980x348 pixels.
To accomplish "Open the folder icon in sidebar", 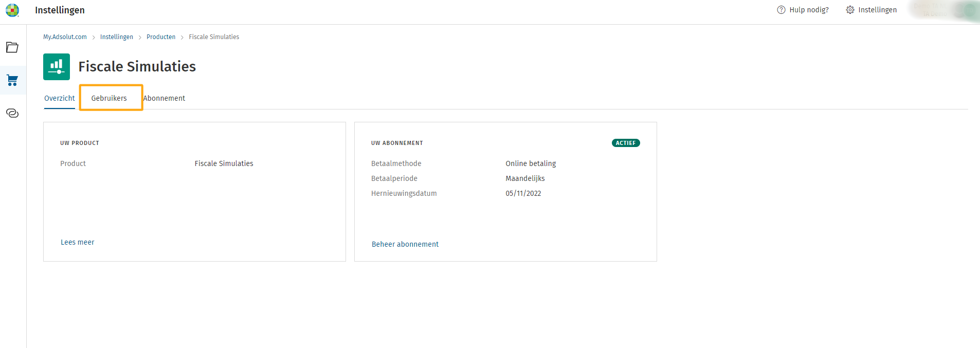I will [x=12, y=47].
